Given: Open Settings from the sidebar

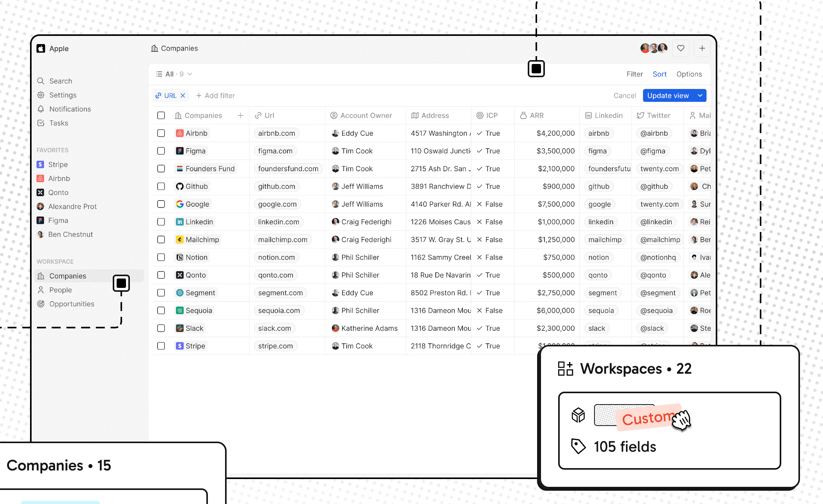Looking at the screenshot, I should [62, 95].
